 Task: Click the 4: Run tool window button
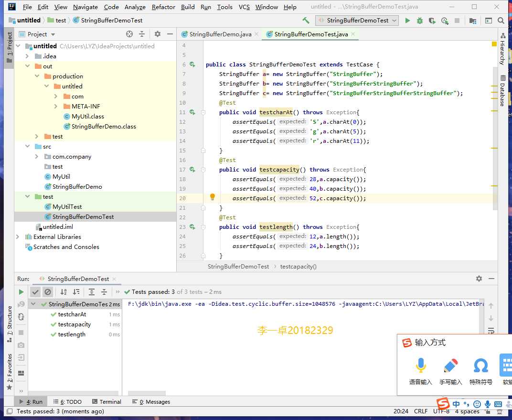click(31, 402)
